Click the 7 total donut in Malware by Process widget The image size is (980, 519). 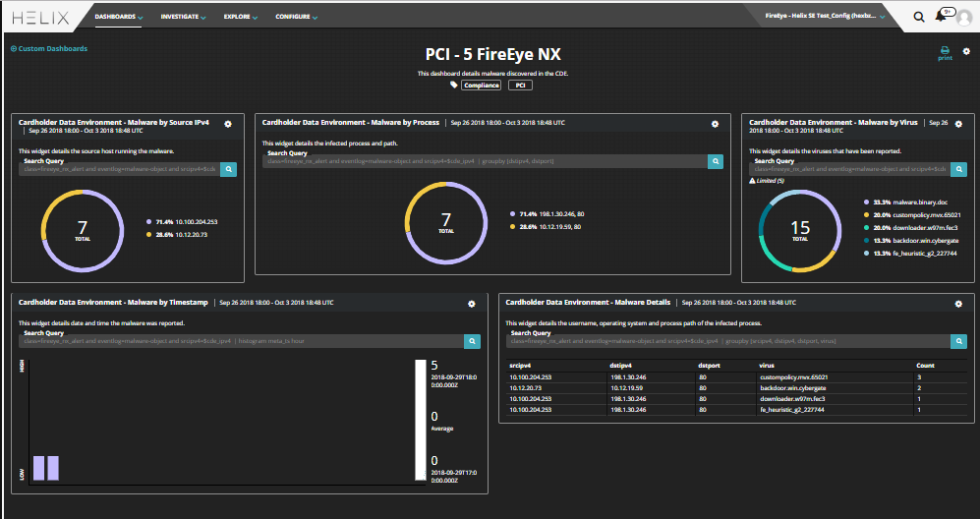click(x=446, y=223)
